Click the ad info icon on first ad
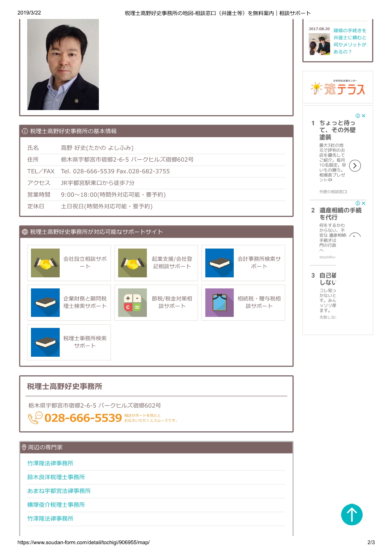Screen dimensions: 392x555 [358, 116]
